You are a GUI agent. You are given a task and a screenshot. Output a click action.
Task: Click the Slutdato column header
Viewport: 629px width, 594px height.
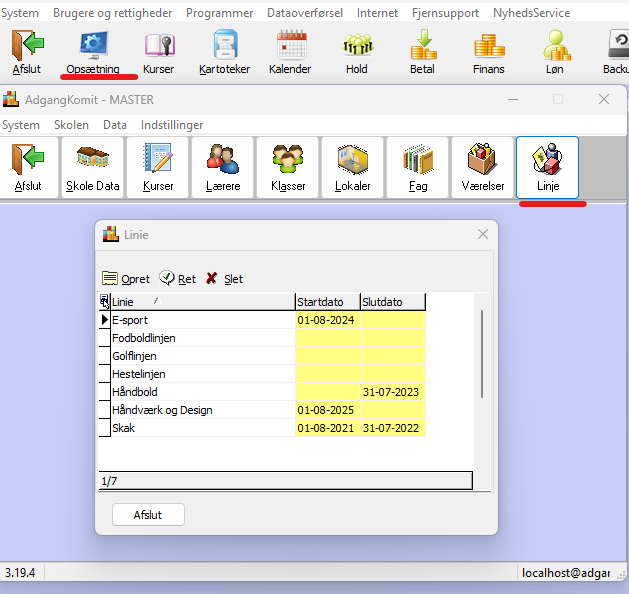[393, 302]
